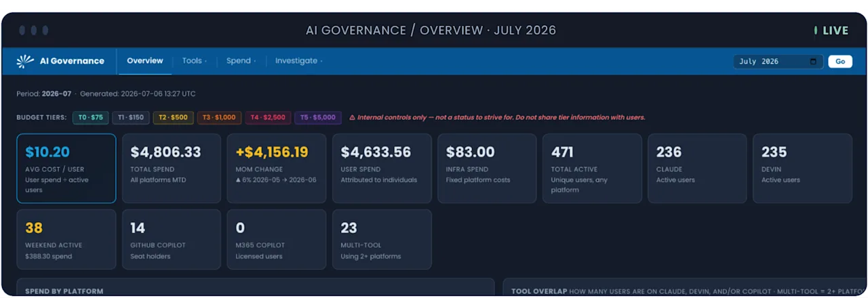868x298 pixels.
Task: Click the AI GOVERNANCE / OVERVIEW window title
Action: pyautogui.click(x=431, y=30)
